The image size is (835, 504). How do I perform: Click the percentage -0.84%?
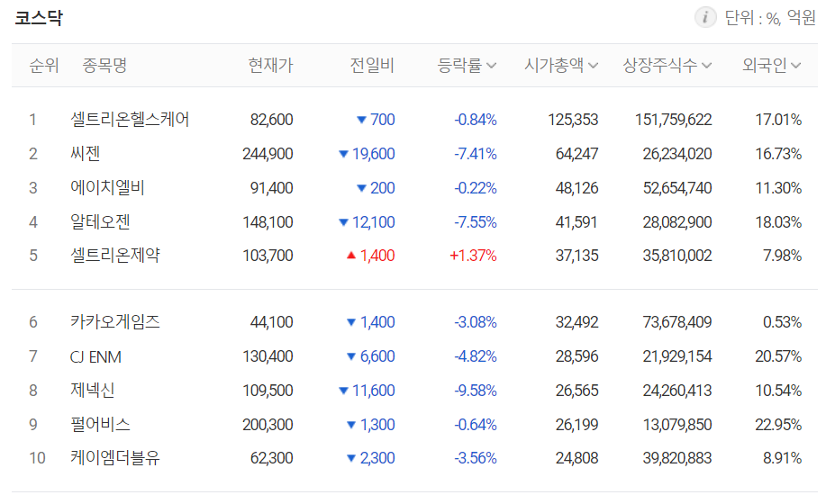pos(476,120)
